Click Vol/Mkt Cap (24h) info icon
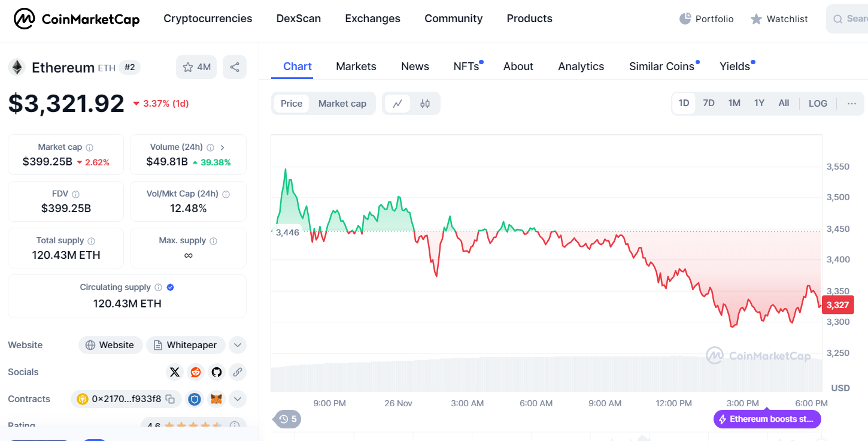Image resolution: width=868 pixels, height=441 pixels. point(226,194)
